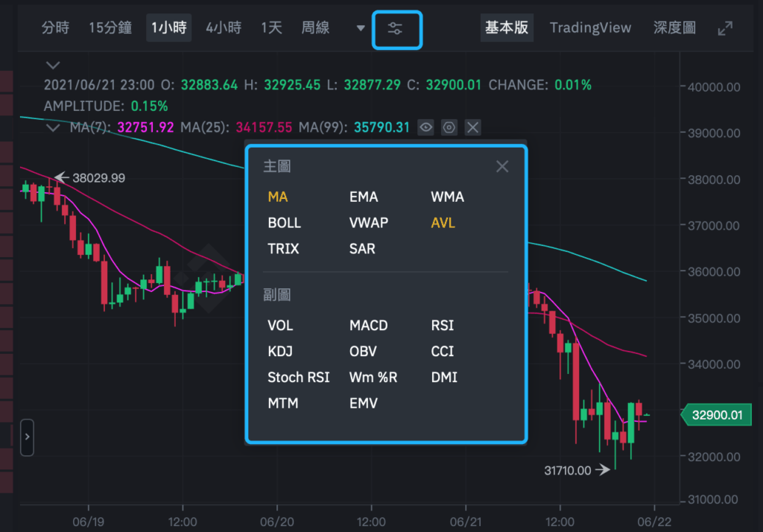Viewport: 763px width, 532px height.
Task: Expand left side panel arrow button
Action: tap(27, 437)
